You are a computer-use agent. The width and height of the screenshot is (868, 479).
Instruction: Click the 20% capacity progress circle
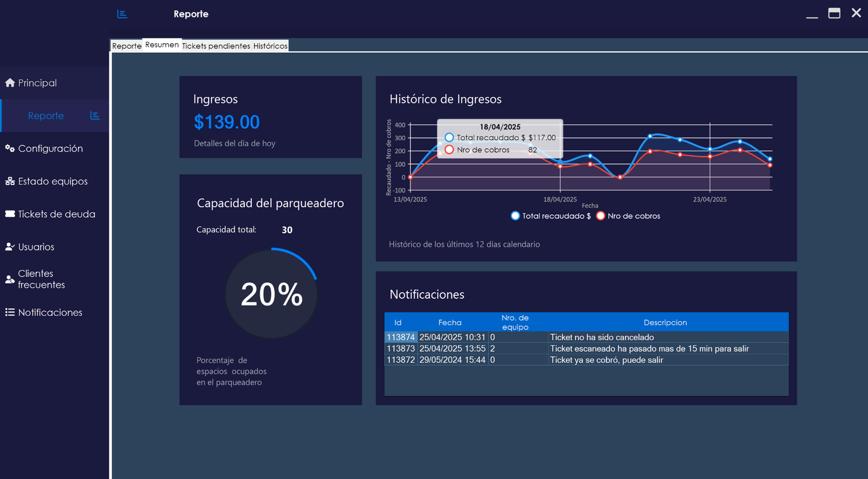tap(271, 294)
